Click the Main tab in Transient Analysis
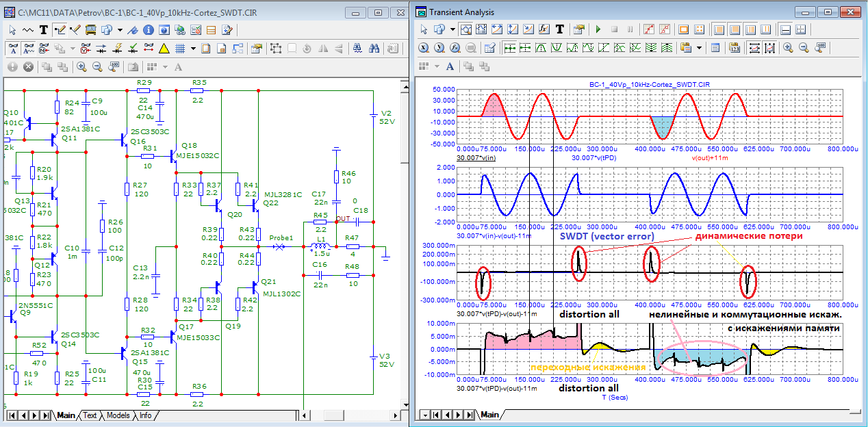 point(489,415)
